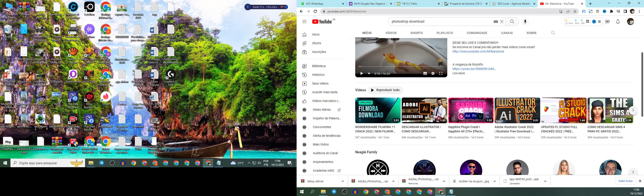Open the YouTube notifications bell
This screenshot has width=644, height=196.
618,22
